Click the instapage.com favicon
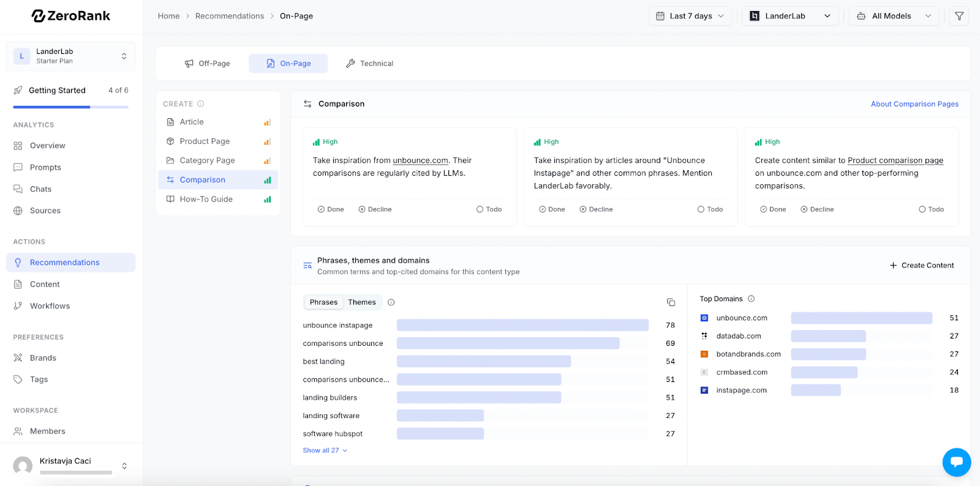The height and width of the screenshot is (486, 980). [704, 391]
